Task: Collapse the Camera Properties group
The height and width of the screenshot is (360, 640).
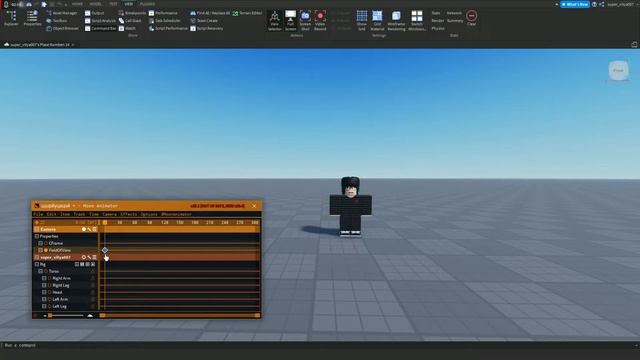Action: tap(37, 236)
